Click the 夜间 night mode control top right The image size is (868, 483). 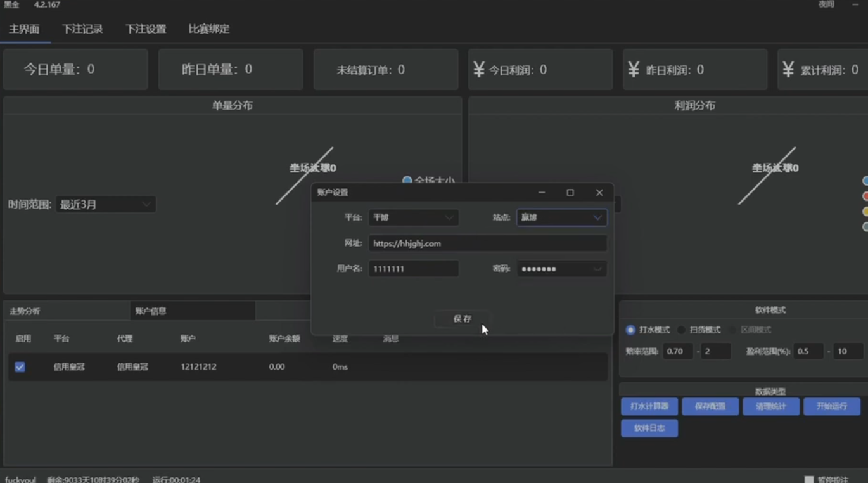click(x=827, y=4)
